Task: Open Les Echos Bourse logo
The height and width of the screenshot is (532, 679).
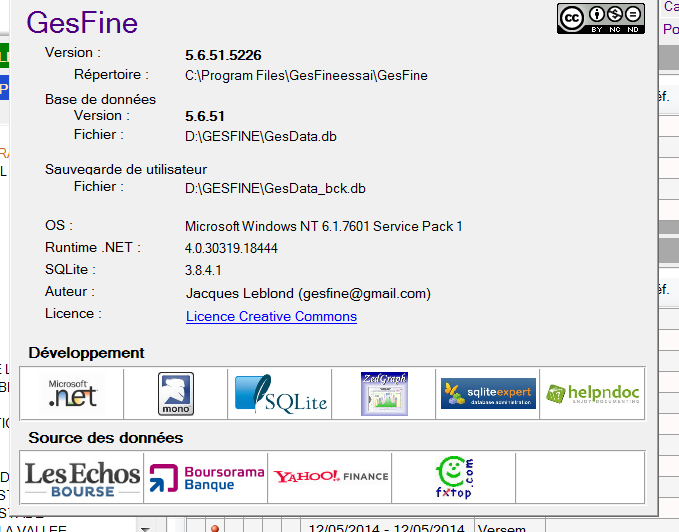Action: point(82,478)
